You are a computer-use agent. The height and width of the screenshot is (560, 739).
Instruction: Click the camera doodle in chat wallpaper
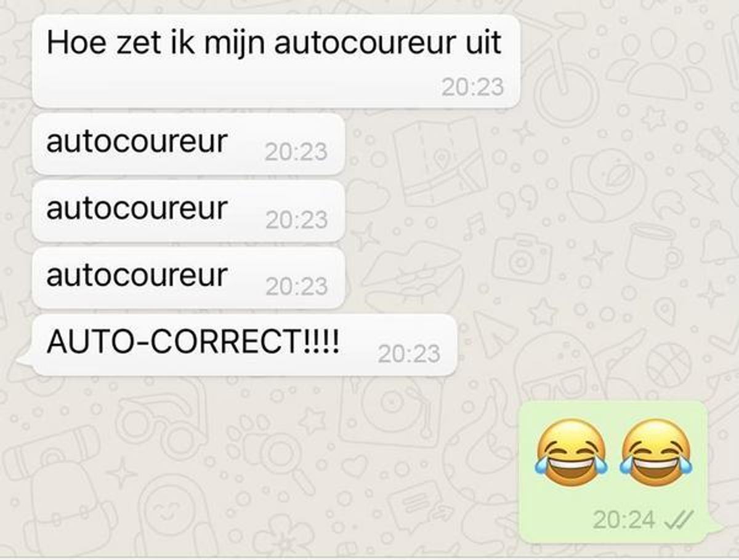(x=522, y=258)
